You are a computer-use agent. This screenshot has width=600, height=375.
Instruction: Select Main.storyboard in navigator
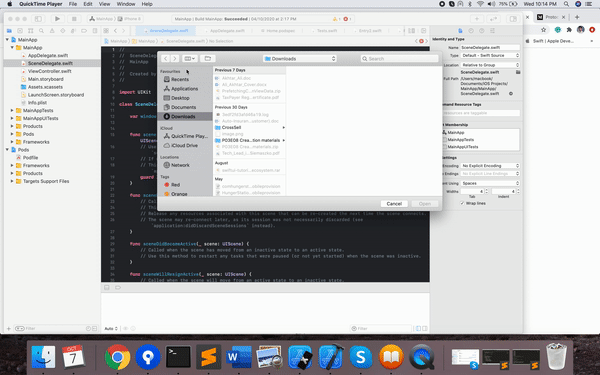coord(46,79)
